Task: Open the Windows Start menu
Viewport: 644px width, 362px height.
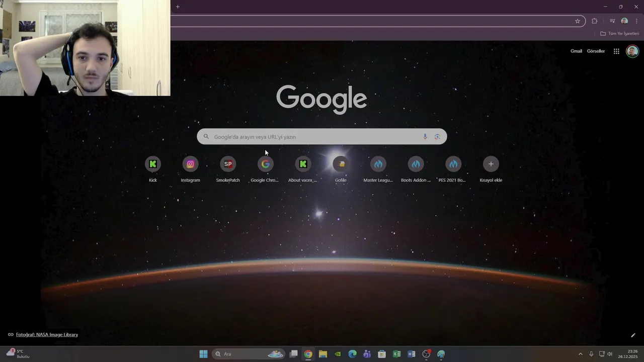Action: click(x=203, y=354)
